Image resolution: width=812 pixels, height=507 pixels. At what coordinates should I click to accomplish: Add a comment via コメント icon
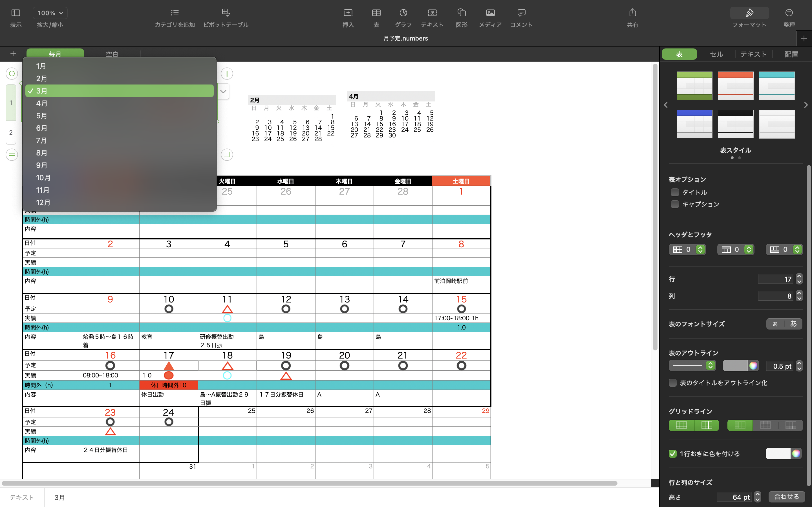(x=521, y=13)
